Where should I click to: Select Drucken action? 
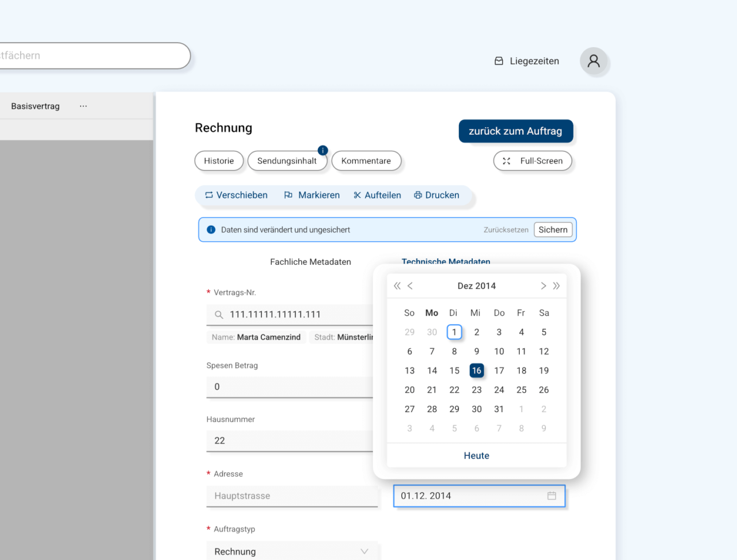point(436,195)
